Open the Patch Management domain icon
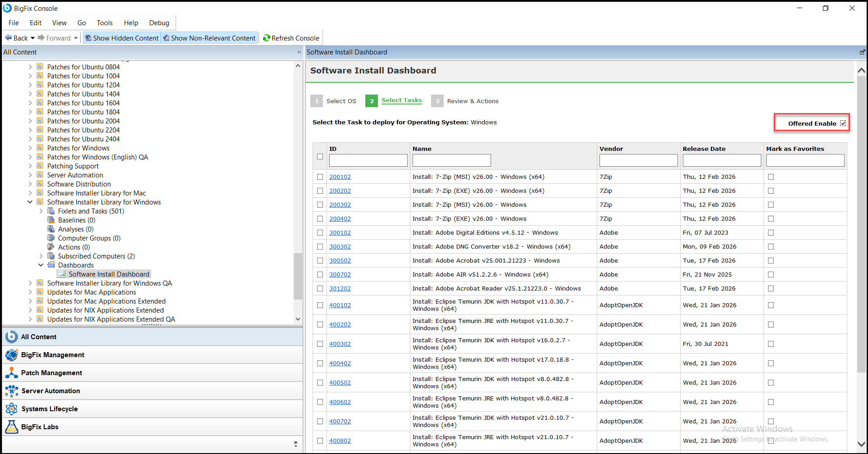This screenshot has width=868, height=454. (11, 373)
